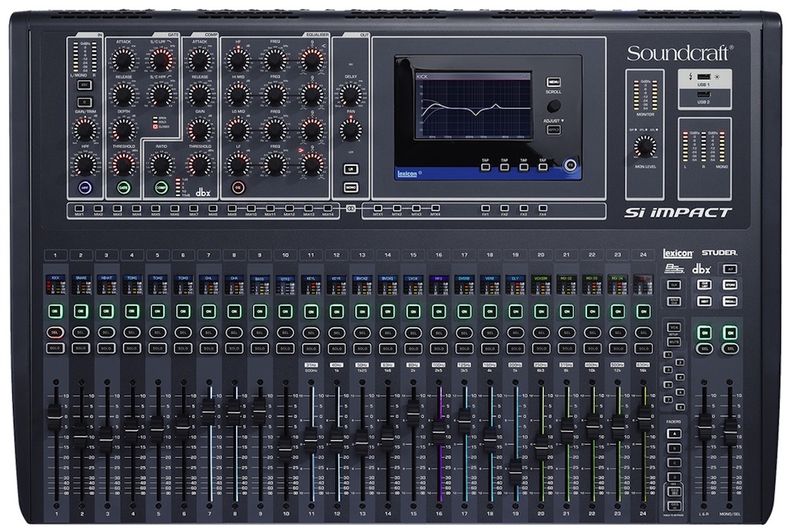Screen dimensions: 787x532
Task: Touch the MON LEVEL knob
Action: [645, 147]
